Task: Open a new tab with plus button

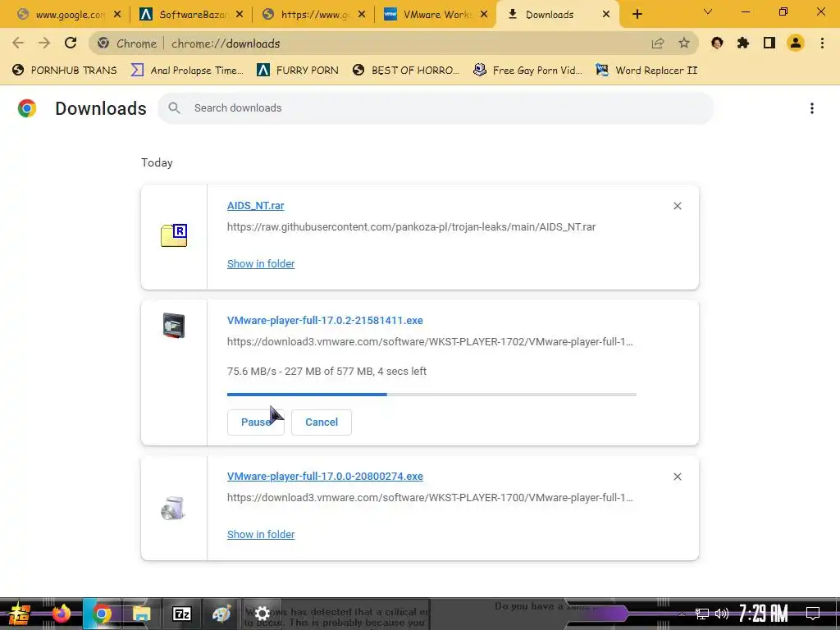Action: point(637,15)
